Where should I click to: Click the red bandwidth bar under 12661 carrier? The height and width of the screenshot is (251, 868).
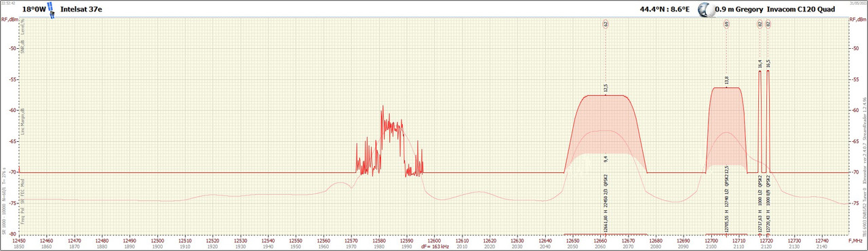coord(606,235)
